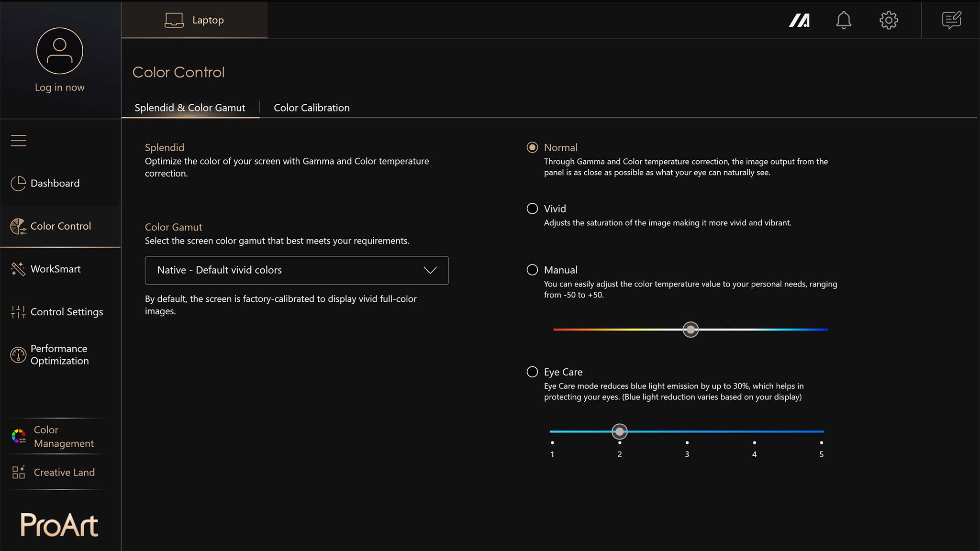Toggle Eye Care mode on
The width and height of the screenshot is (980, 551).
coord(533,371)
